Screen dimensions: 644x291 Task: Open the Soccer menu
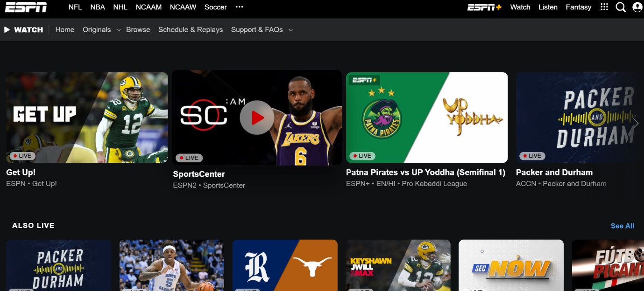pos(215,7)
